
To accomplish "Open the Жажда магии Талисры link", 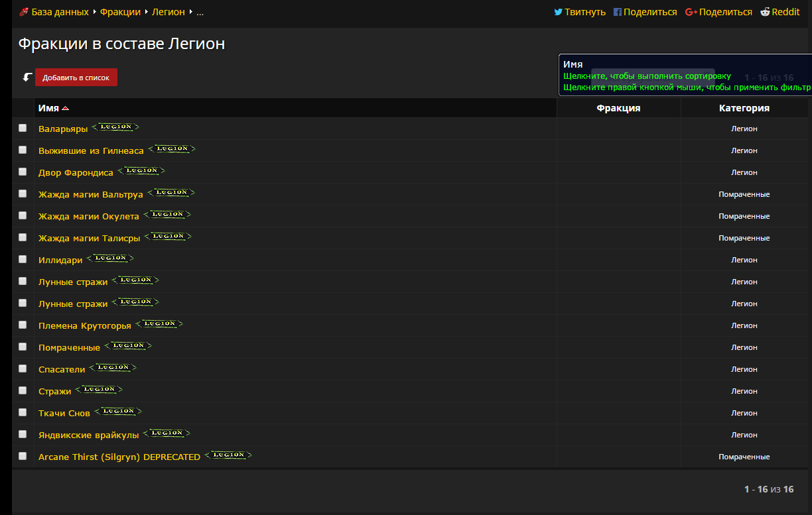I will click(x=89, y=238).
